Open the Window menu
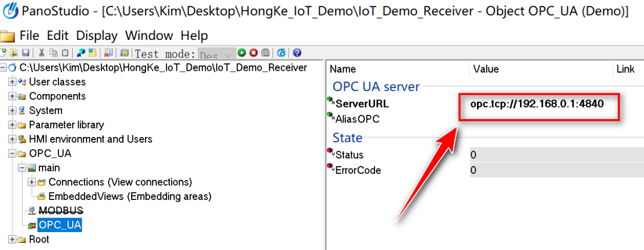The image size is (644, 250). [x=149, y=36]
